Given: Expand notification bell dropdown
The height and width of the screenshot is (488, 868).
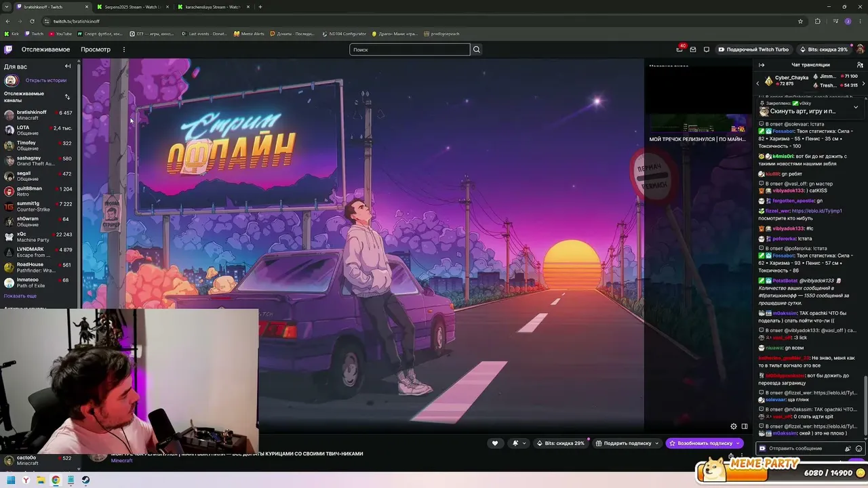Looking at the screenshot, I should (x=524, y=443).
